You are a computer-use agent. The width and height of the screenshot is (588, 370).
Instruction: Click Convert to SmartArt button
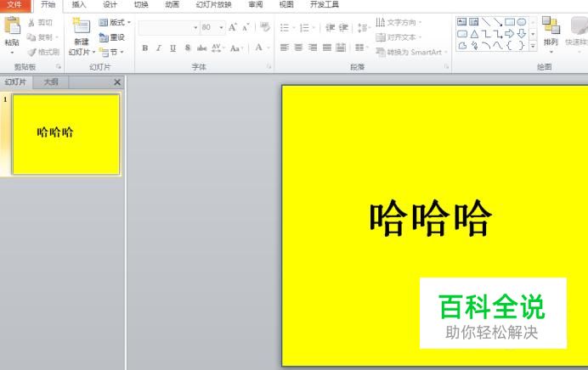click(x=411, y=52)
